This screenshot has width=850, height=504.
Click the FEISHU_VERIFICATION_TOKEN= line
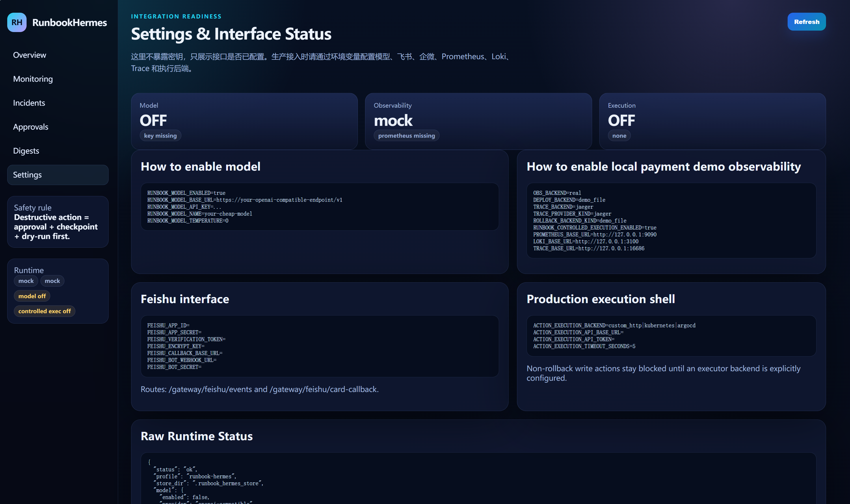[186, 339]
